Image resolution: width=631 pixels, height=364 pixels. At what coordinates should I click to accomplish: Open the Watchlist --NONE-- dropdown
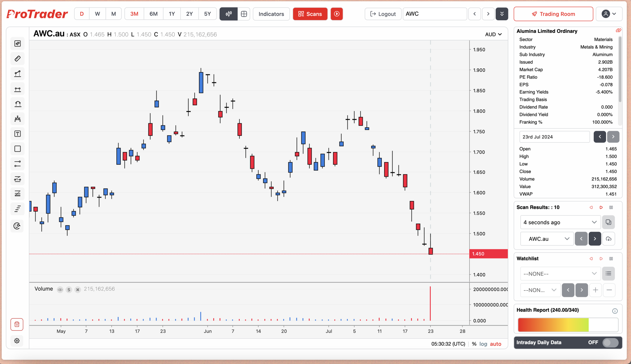pos(560,274)
